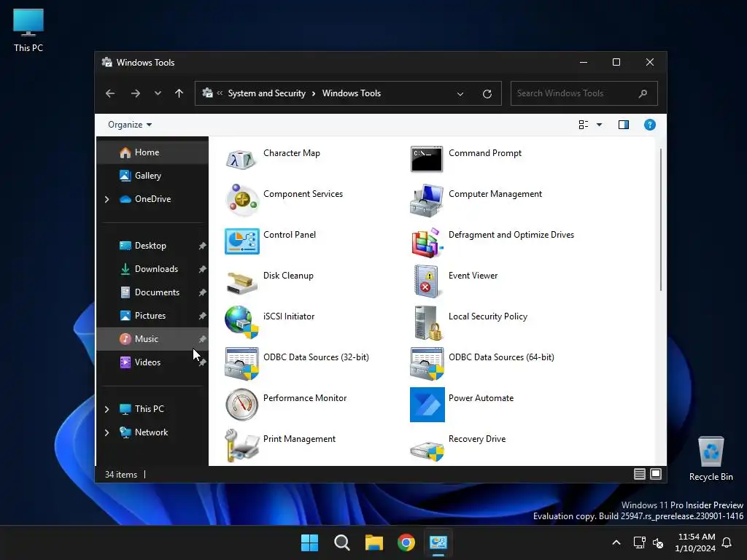The height and width of the screenshot is (560, 747).
Task: Select the Performance Monitor icon
Action: click(x=241, y=404)
